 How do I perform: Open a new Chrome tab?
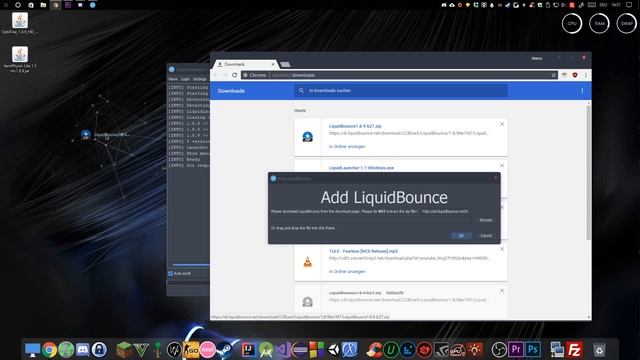click(x=286, y=64)
